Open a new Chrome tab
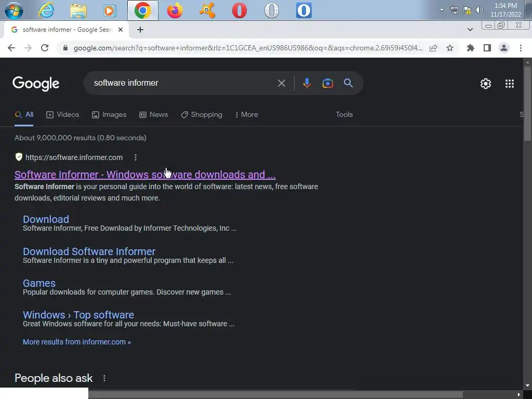This screenshot has width=532, height=399. (x=140, y=30)
